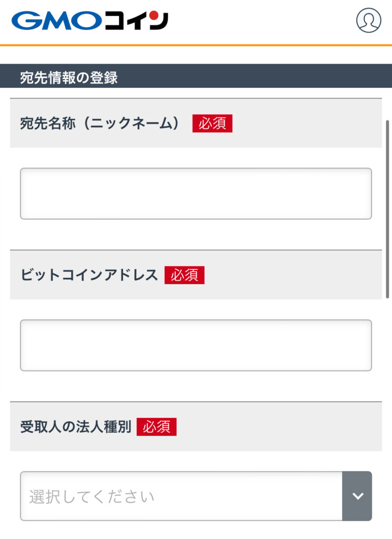Click the orange divider line below the header
This screenshot has width=392, height=539.
(x=196, y=45)
